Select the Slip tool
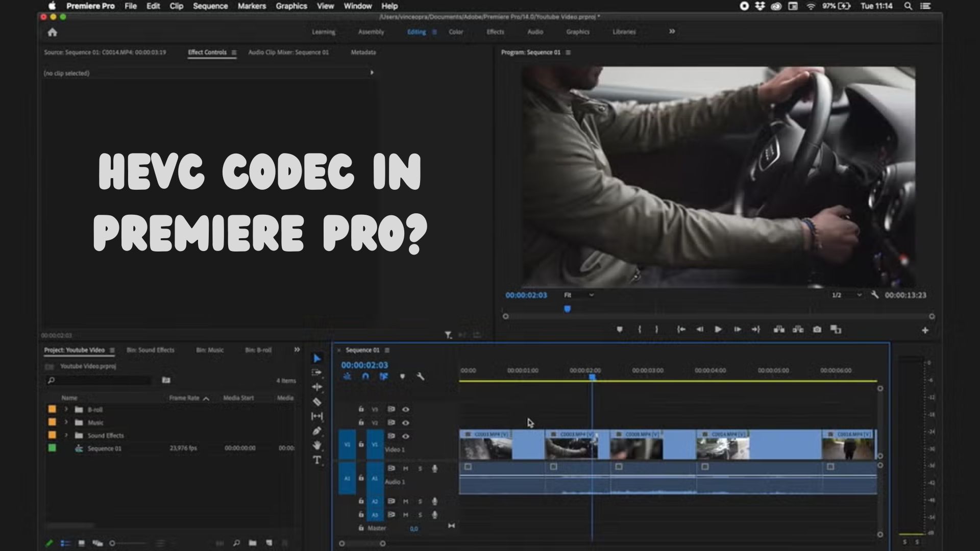Image resolution: width=980 pixels, height=551 pixels. point(316,416)
